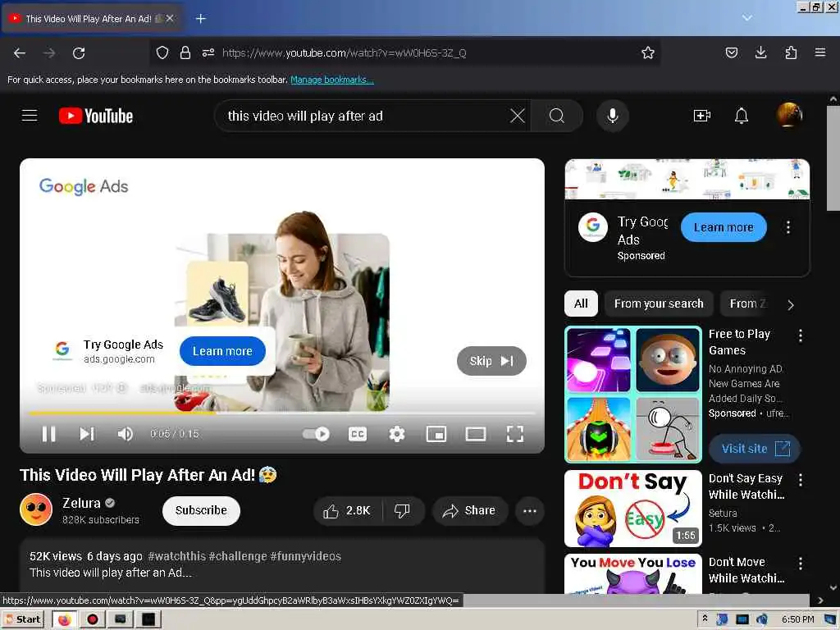This screenshot has width=840, height=630.
Task: Reload the current page
Action: click(79, 52)
